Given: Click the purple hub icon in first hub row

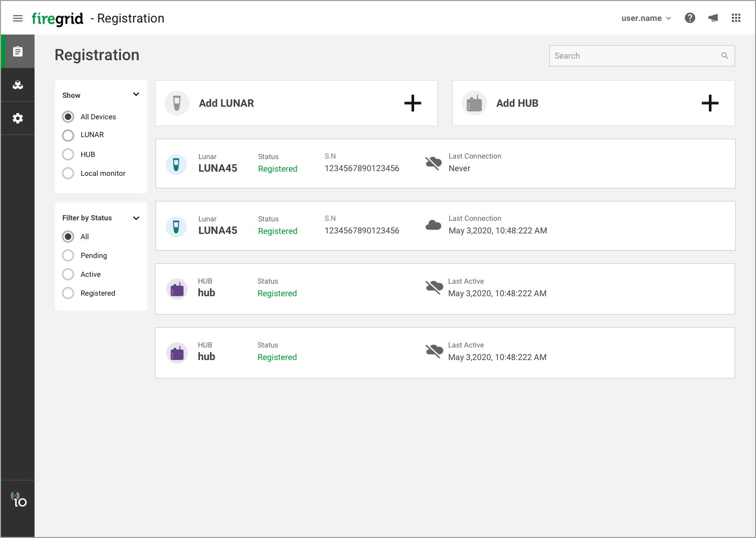Looking at the screenshot, I should tap(177, 289).
